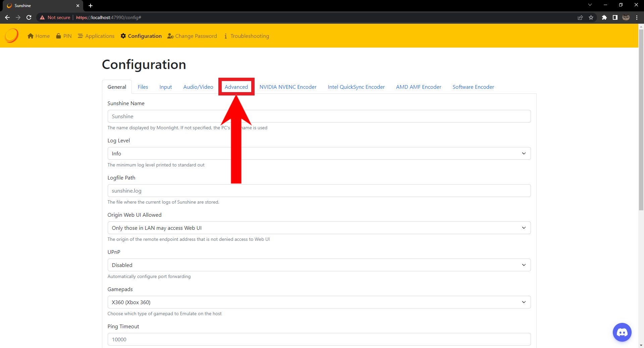
Task: Click the Logfile Path input field
Action: pyautogui.click(x=319, y=191)
